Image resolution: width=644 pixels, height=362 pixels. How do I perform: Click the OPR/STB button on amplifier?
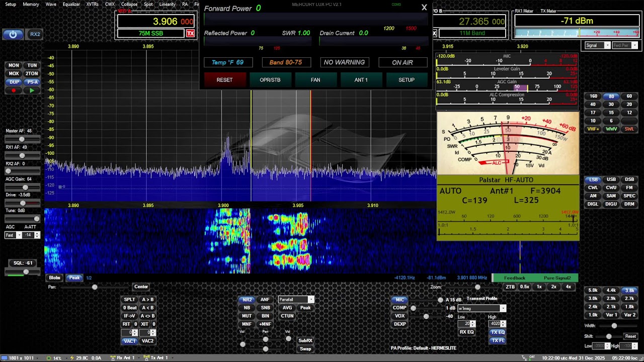point(270,80)
